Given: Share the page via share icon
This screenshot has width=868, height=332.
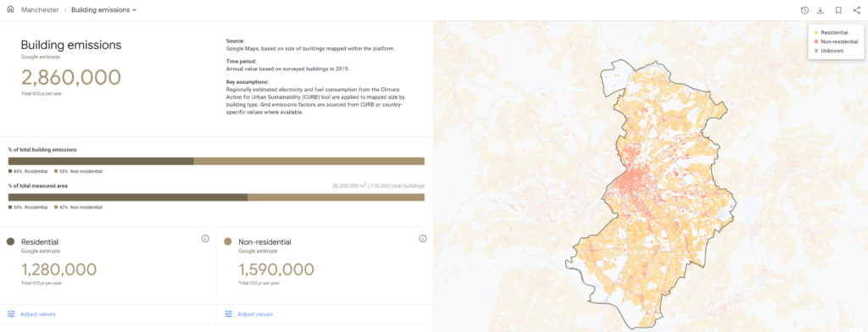Looking at the screenshot, I should (856, 10).
